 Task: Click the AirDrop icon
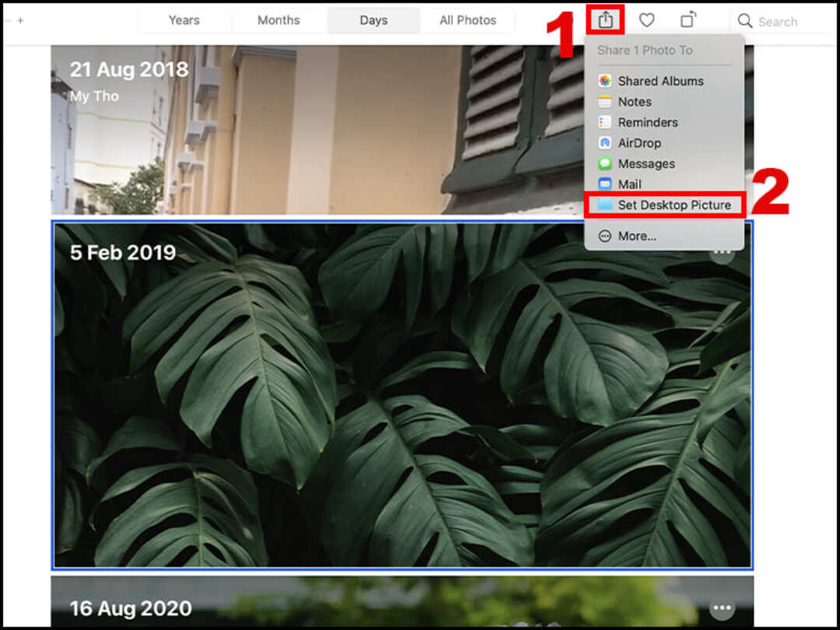point(605,143)
